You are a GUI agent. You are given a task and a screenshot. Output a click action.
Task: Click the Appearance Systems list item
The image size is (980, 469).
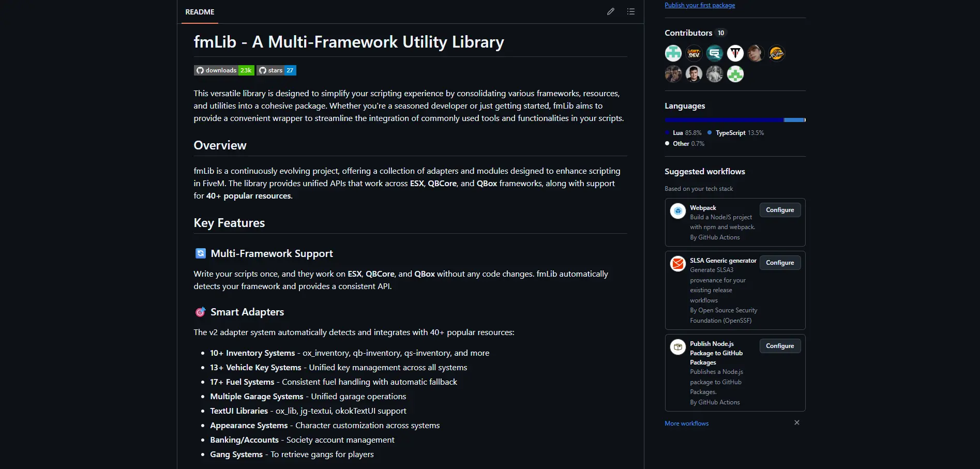point(325,426)
